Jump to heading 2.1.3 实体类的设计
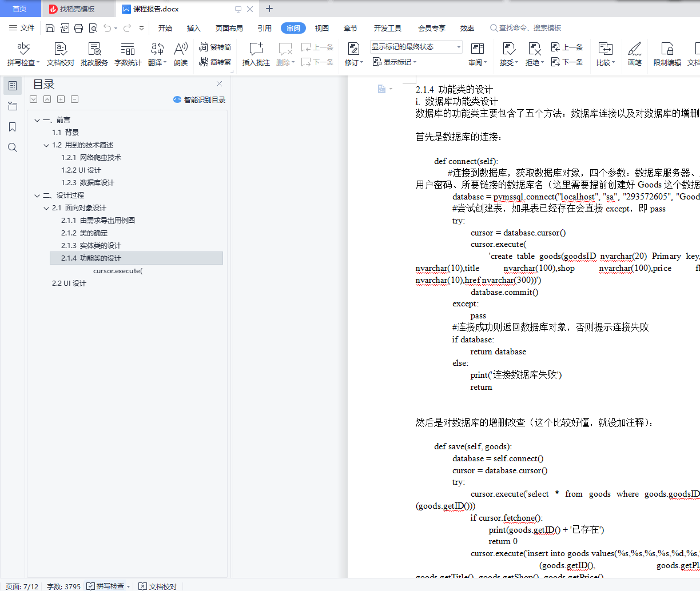Viewport: 700px width, 591px height. coord(92,246)
